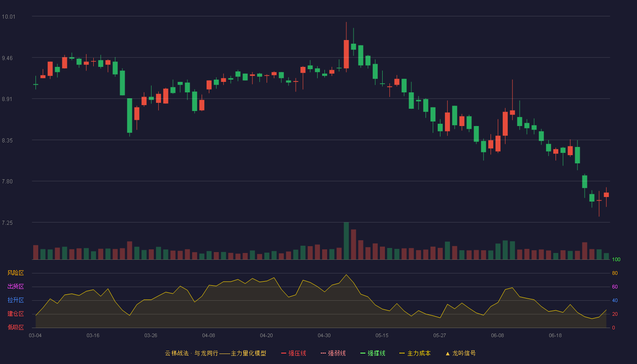This screenshot has width=637, height=364.
Task: Click the 04-20 date label
Action: coord(266,335)
